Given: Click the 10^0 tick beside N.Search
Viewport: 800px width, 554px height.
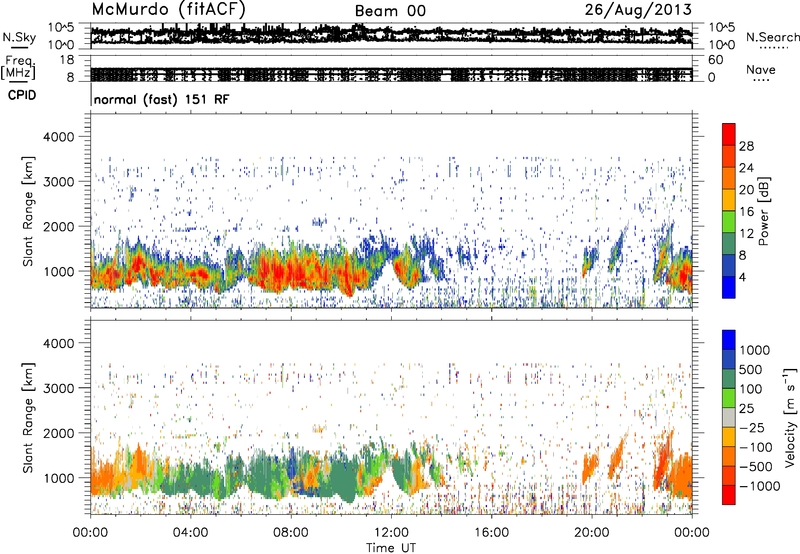Looking at the screenshot, I should (721, 45).
